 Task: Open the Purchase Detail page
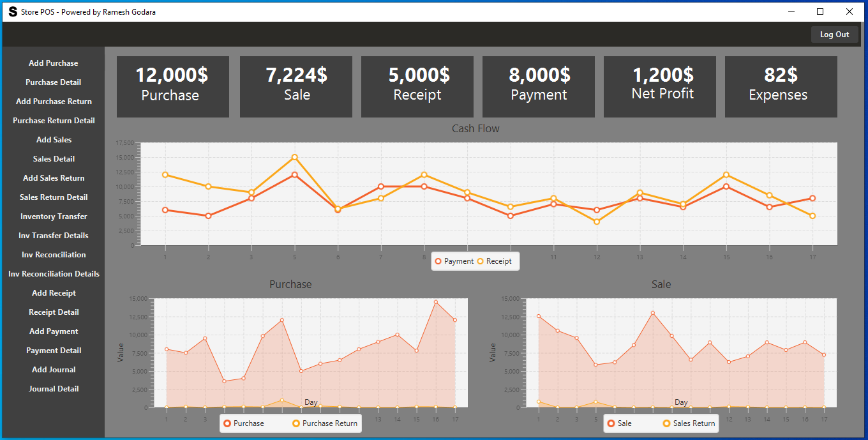click(x=54, y=82)
